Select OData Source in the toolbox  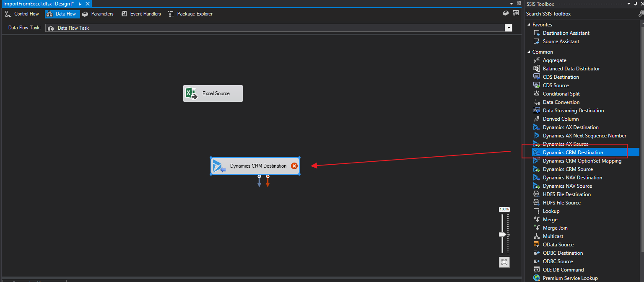coord(558,245)
